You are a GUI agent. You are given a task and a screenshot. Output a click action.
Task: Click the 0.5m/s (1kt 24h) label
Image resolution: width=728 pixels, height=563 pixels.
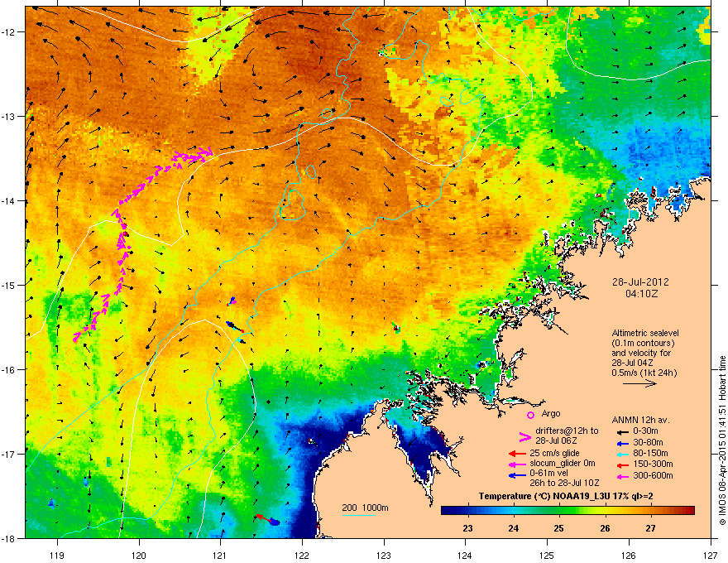(644, 373)
